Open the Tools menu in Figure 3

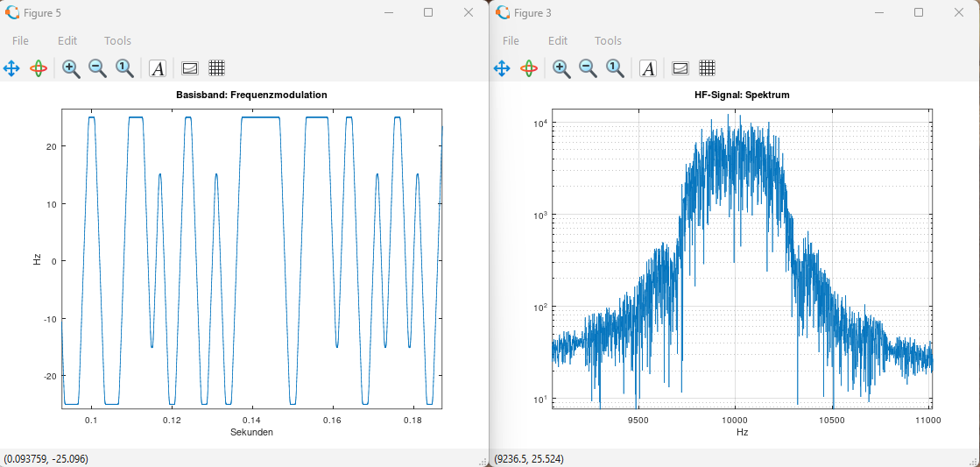(608, 40)
